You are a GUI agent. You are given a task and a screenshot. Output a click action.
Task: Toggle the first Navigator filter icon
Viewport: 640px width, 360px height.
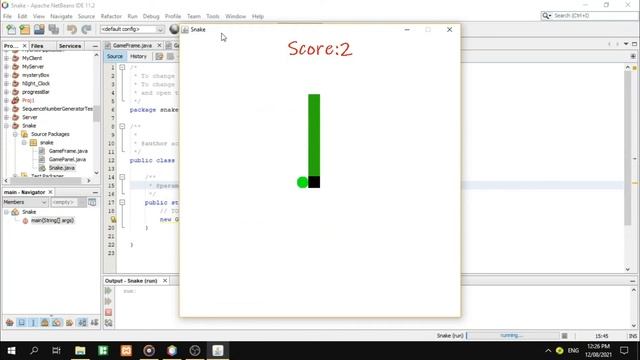(x=10, y=323)
